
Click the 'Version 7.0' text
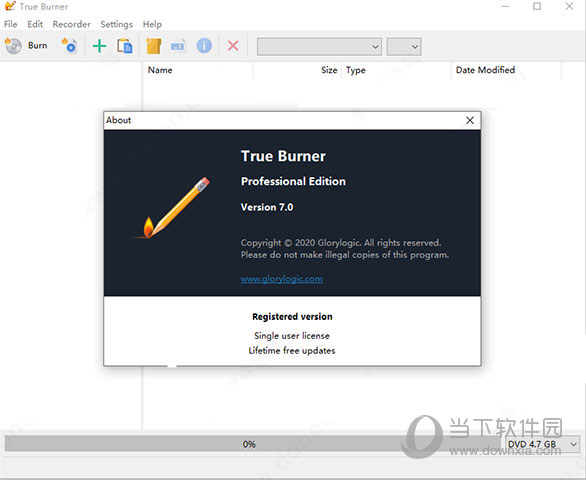coord(267,207)
